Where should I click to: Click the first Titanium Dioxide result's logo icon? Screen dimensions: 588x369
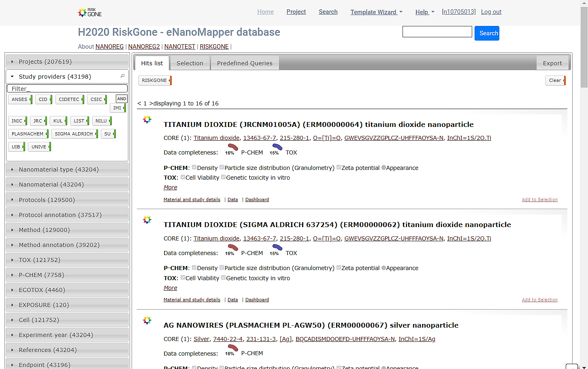pos(147,120)
